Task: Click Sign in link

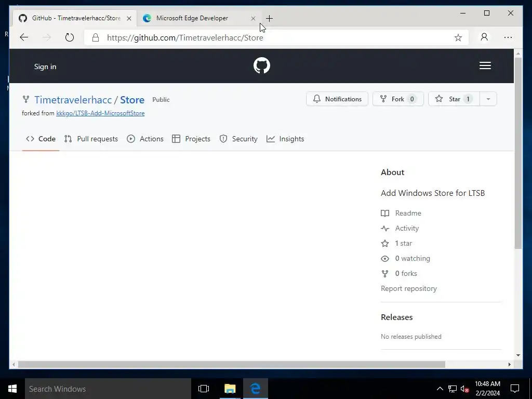Action: tap(45, 66)
